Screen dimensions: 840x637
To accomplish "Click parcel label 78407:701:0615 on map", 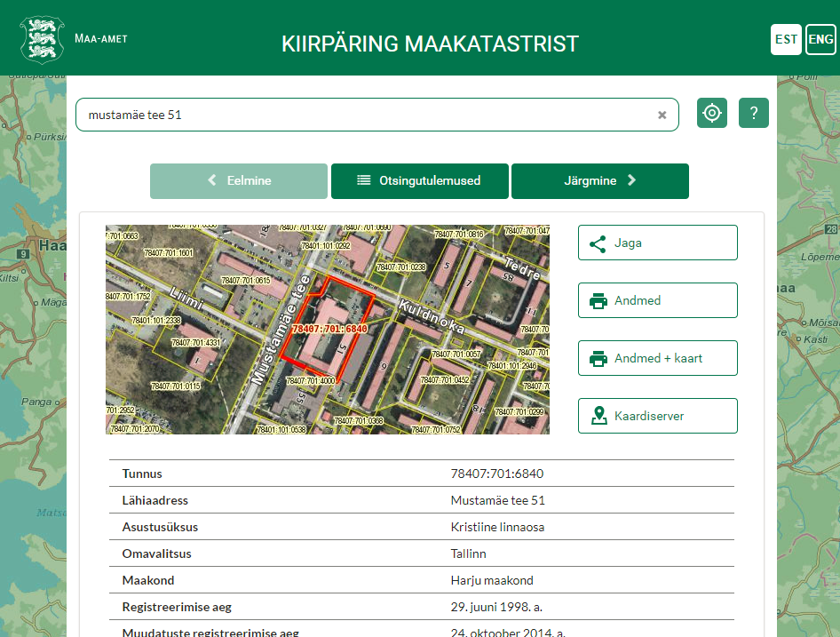I will (x=246, y=281).
